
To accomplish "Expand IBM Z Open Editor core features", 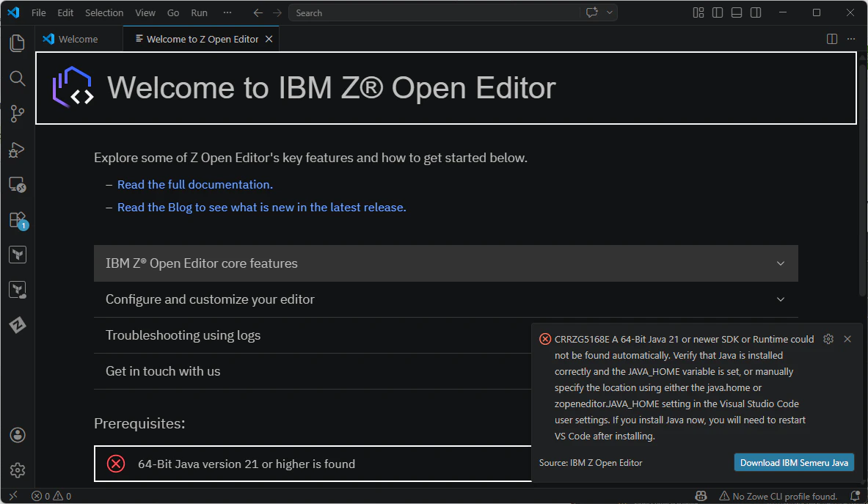I will [x=445, y=263].
